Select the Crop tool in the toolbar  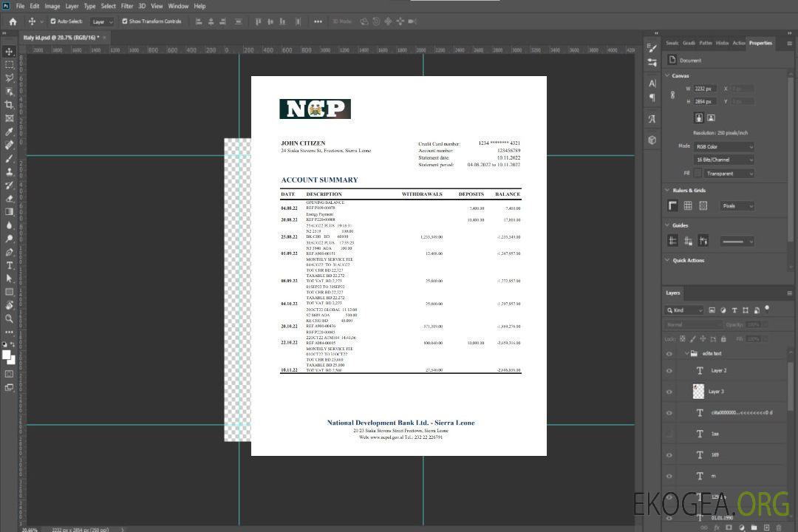9,105
